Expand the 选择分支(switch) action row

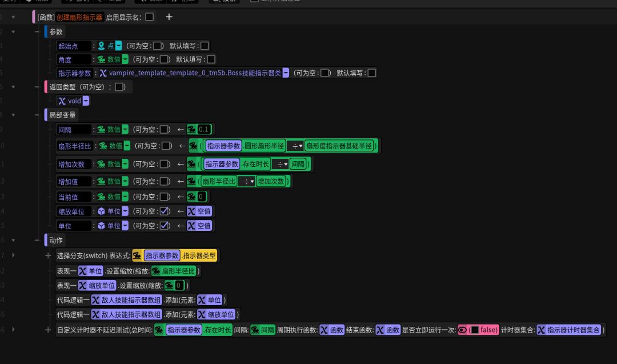click(x=48, y=256)
